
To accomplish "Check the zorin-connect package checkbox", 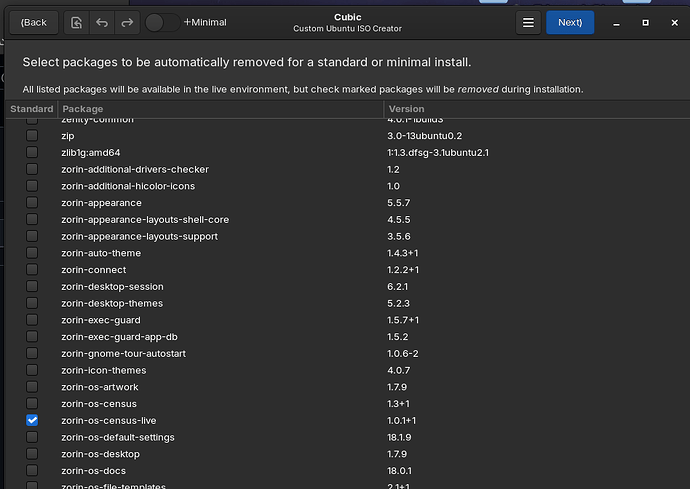I will (32, 270).
